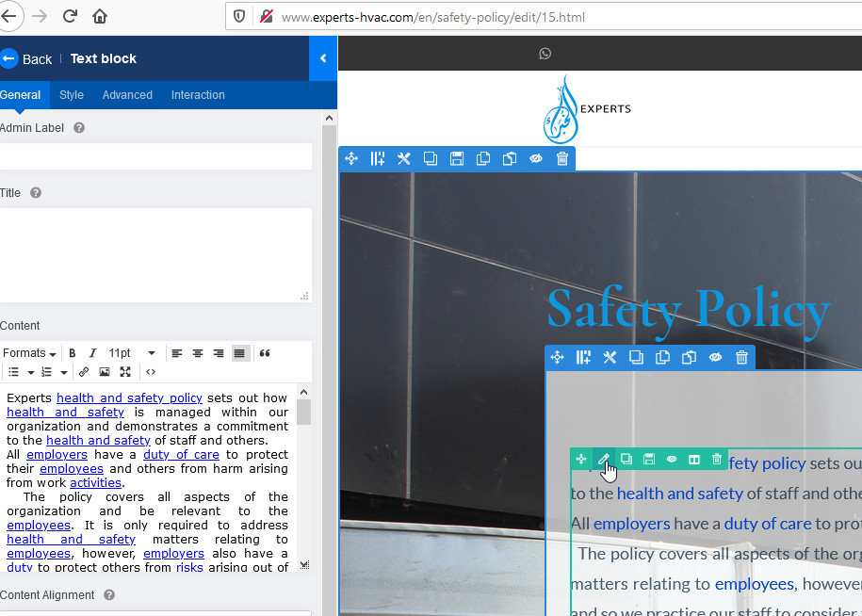Open the source code view icon
862x616 pixels.
[x=151, y=372]
